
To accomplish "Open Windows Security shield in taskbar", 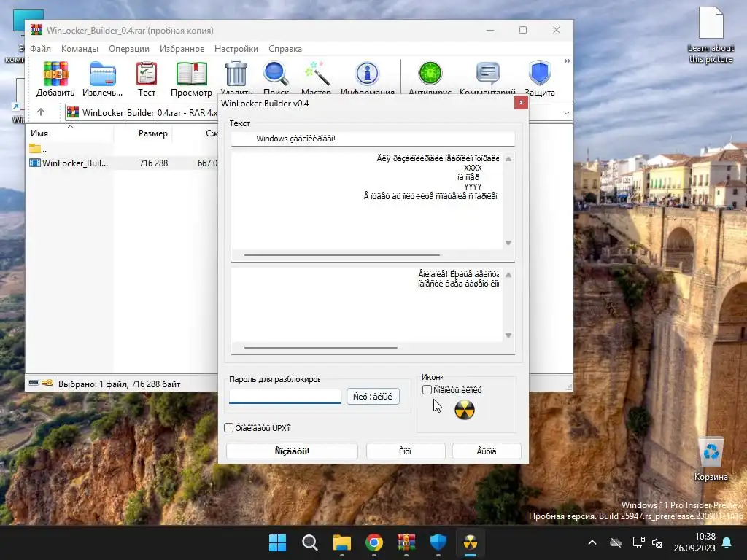I will click(438, 542).
